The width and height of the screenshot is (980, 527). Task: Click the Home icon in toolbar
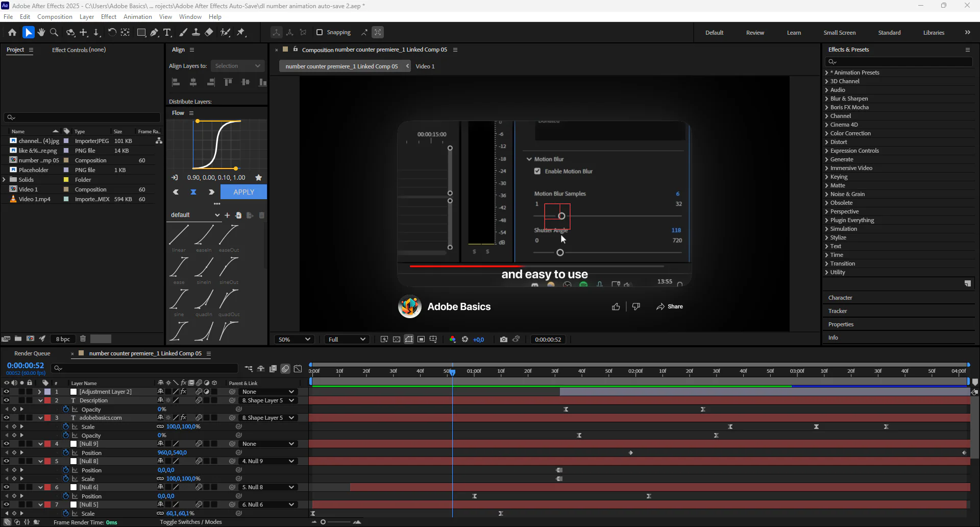pos(12,32)
